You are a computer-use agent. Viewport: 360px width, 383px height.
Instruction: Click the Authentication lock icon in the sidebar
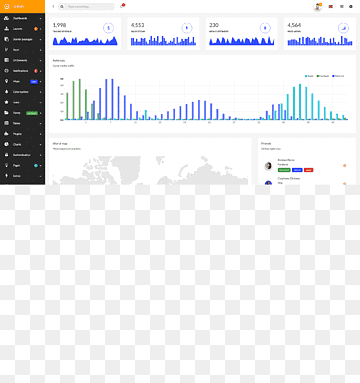coord(6,155)
